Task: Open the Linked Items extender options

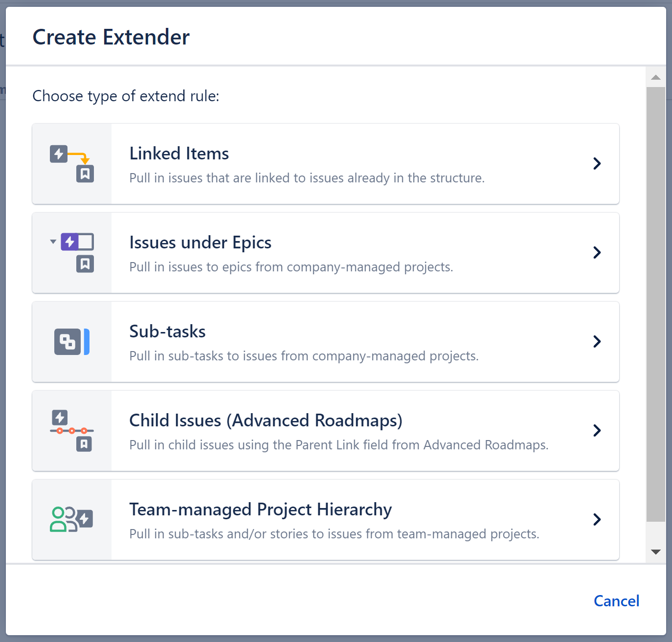Action: point(597,164)
